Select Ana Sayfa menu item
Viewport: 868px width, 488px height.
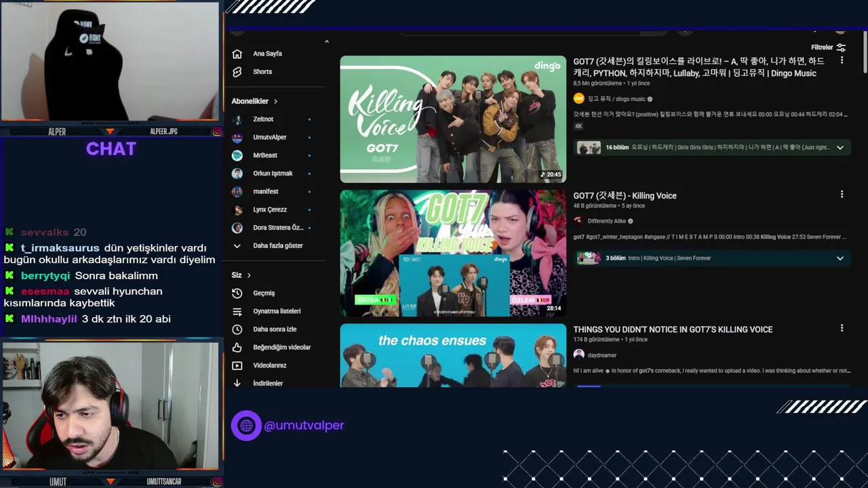click(267, 54)
